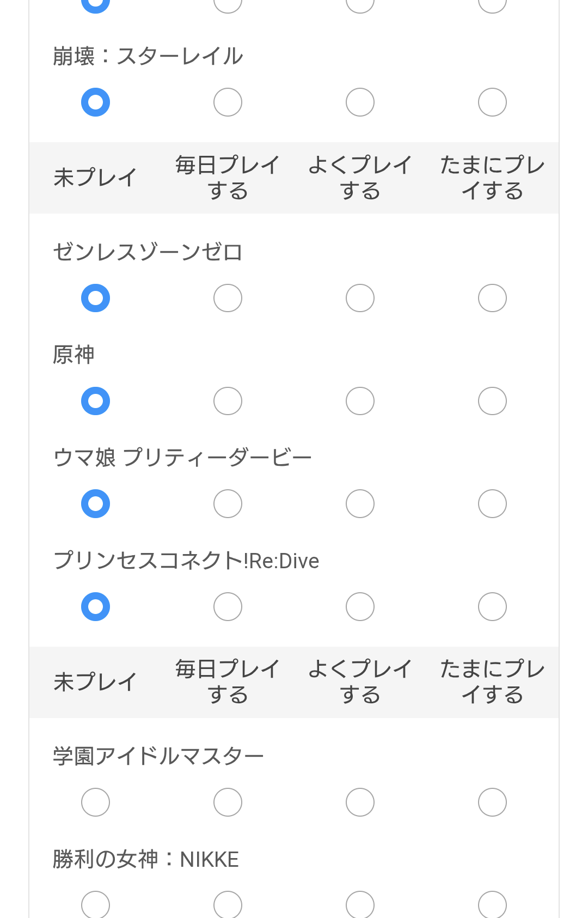This screenshot has height=918, width=588.
Task: Select 毎日プレイする for 原神
Action: pos(228,401)
